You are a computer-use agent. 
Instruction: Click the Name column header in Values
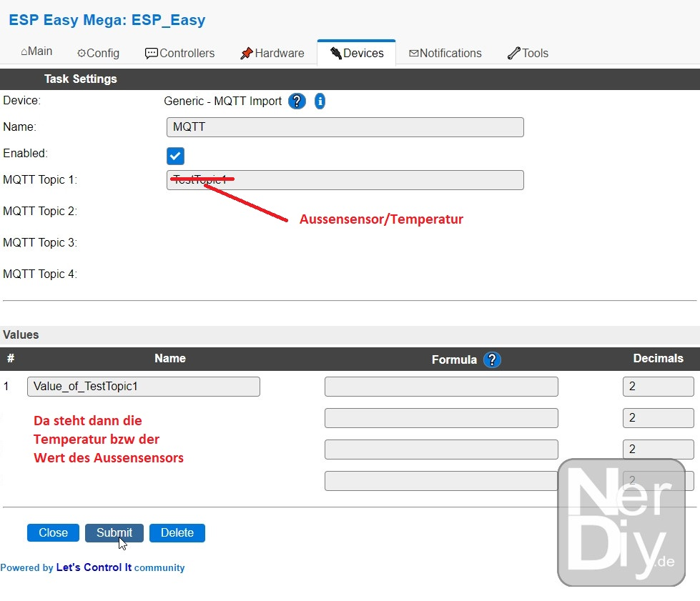coord(170,358)
